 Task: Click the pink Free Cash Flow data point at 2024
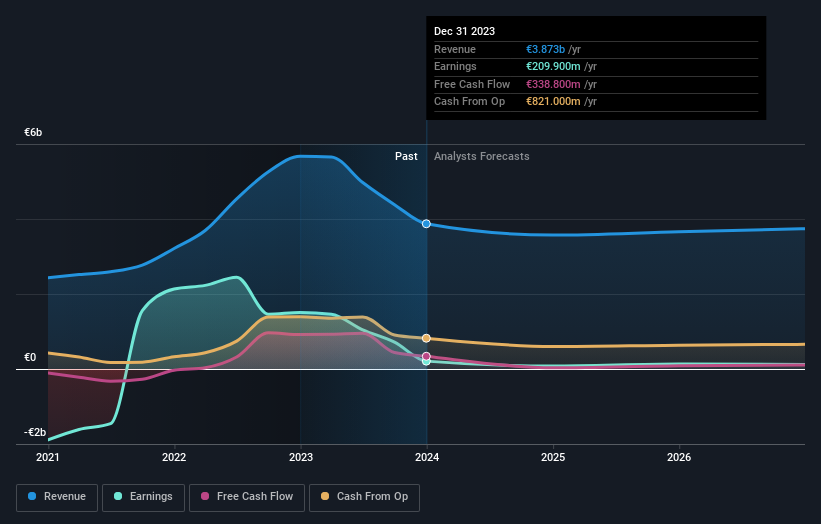(x=426, y=356)
